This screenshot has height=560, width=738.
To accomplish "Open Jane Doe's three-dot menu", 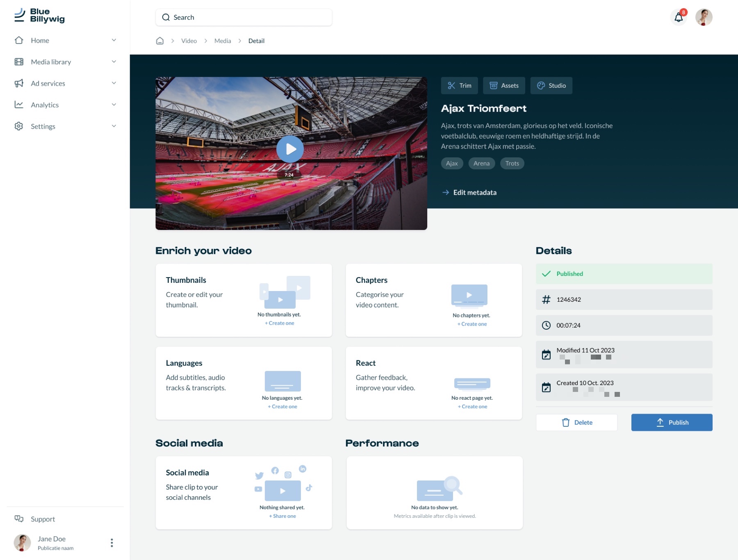I will pos(112,543).
